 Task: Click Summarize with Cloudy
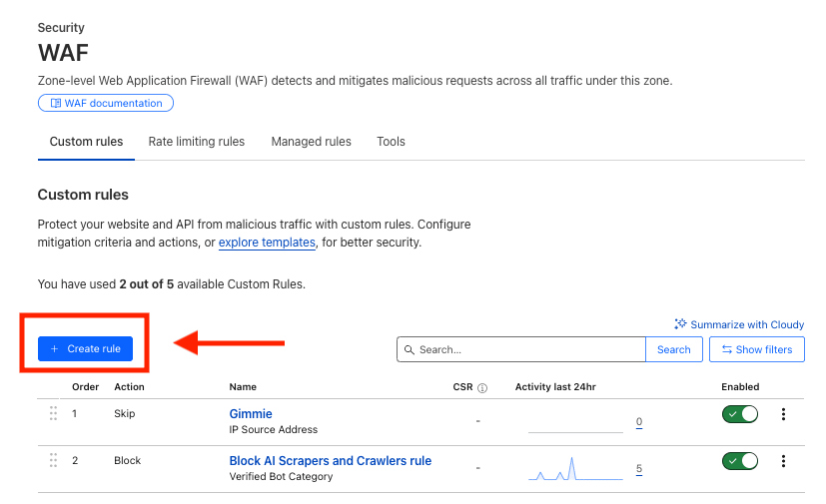pyautogui.click(x=739, y=324)
